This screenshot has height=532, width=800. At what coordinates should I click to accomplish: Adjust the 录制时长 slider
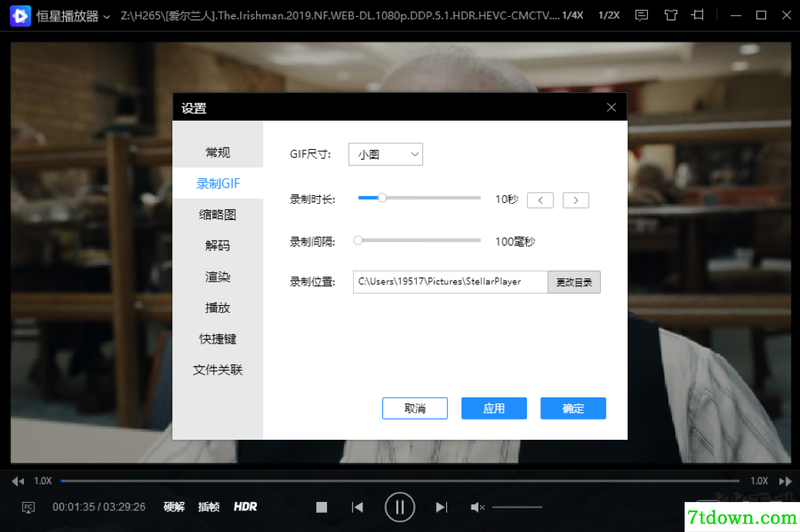coord(419,198)
